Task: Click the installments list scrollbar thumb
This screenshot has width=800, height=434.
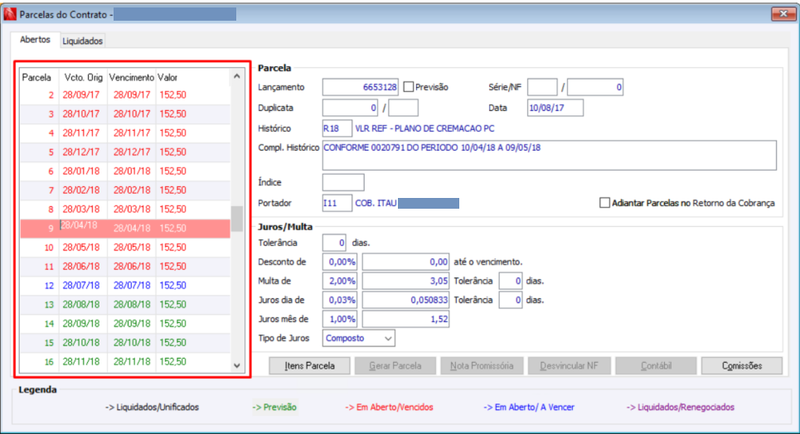Action: [x=237, y=219]
